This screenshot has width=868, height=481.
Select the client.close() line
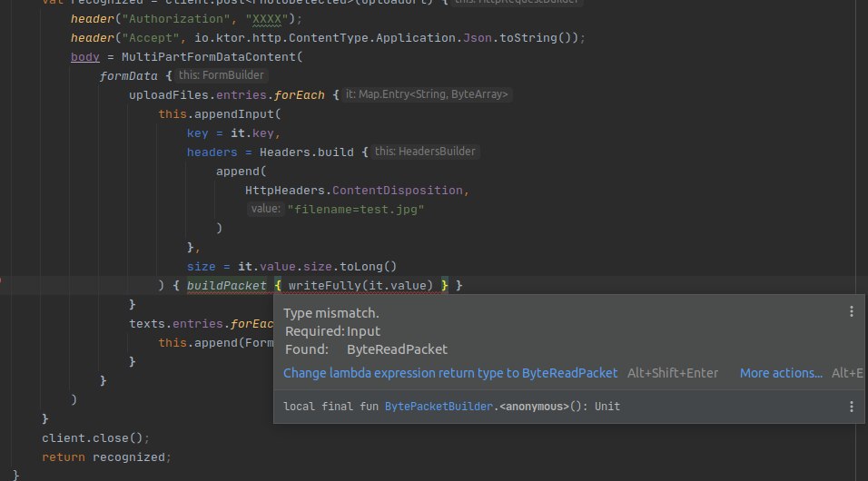click(x=95, y=437)
